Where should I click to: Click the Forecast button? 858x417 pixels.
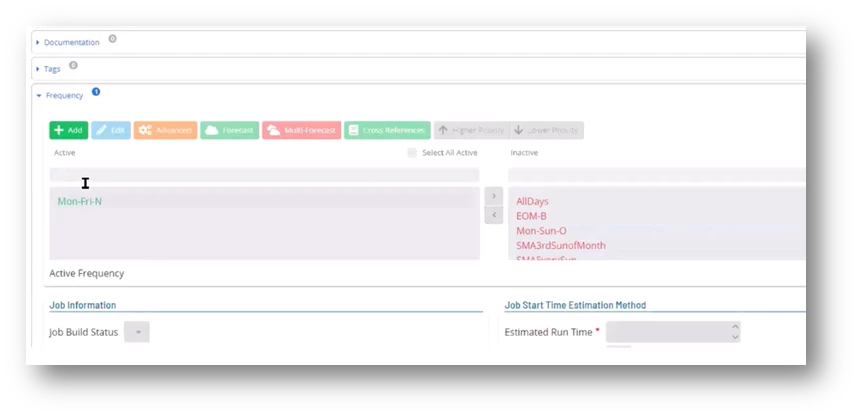(x=229, y=130)
